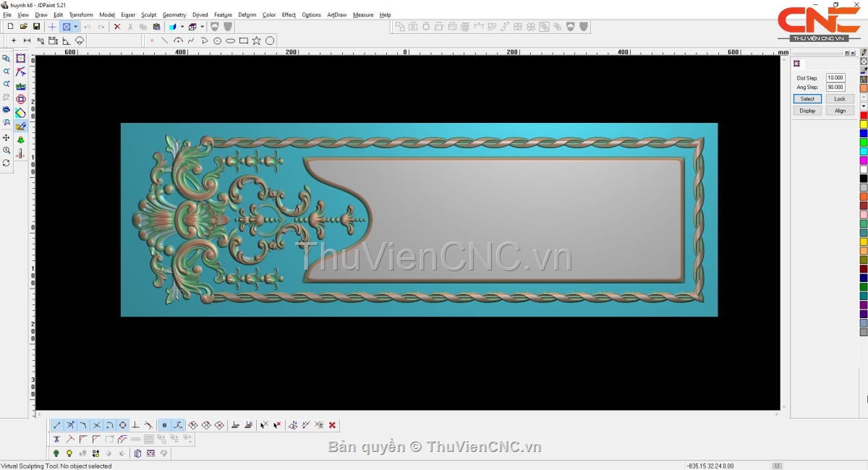The height and width of the screenshot is (470, 868).
Task: Click the Save floppy disk icon
Action: pyautogui.click(x=36, y=27)
